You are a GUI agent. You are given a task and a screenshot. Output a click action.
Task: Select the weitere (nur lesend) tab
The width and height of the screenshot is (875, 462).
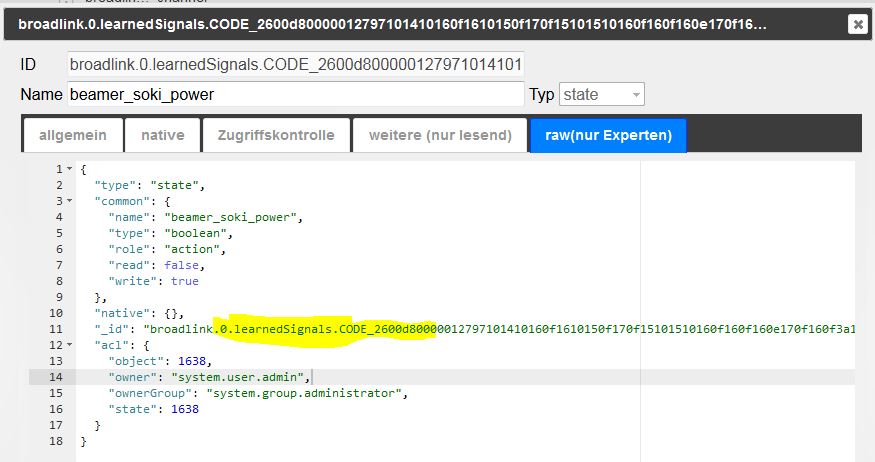(x=440, y=135)
